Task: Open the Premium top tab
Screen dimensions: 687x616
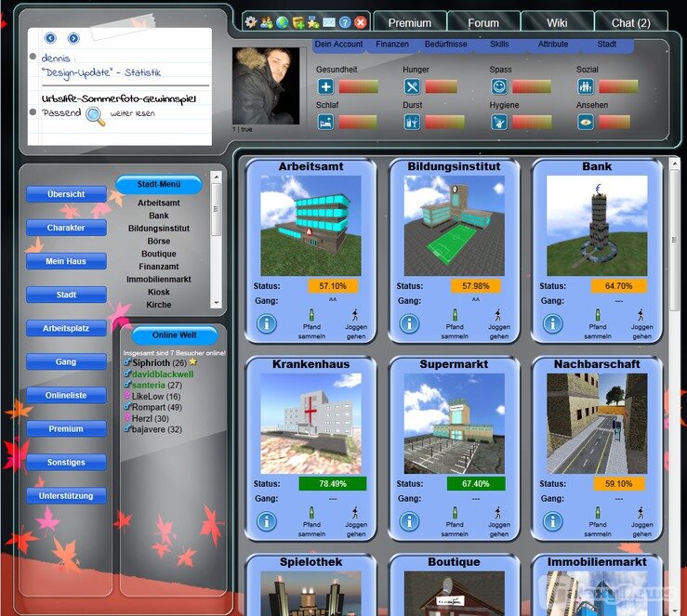Action: click(410, 23)
